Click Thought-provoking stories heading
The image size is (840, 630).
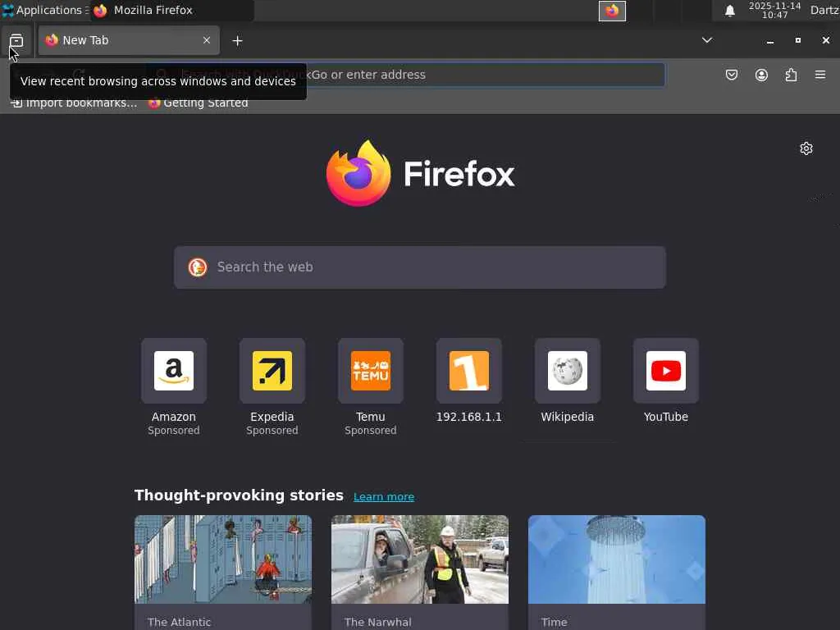(239, 495)
